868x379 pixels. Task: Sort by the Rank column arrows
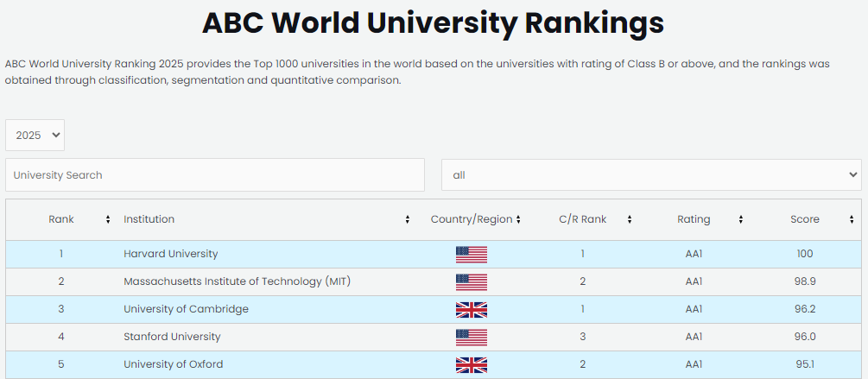(108, 219)
